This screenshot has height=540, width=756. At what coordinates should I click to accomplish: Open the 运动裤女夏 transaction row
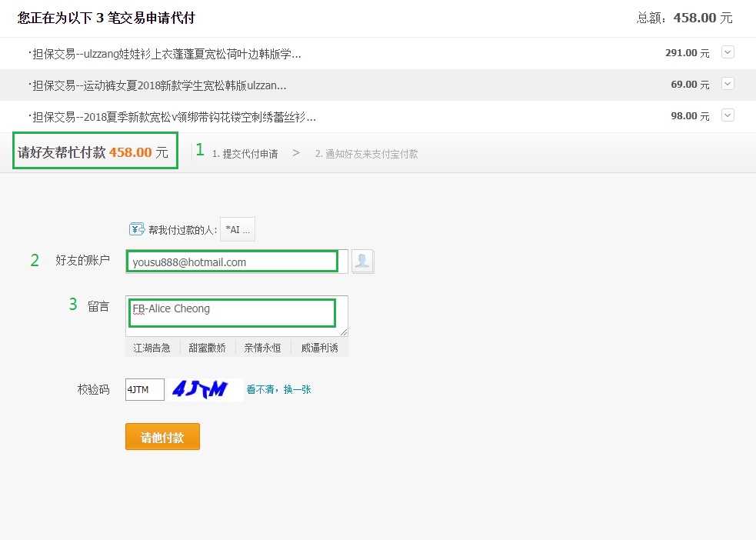tap(159, 85)
